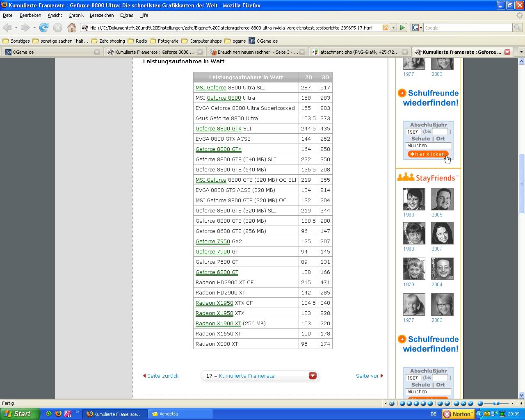Expand hidden tray icons with arrow
Screen dimensions: 525x420
479,414
